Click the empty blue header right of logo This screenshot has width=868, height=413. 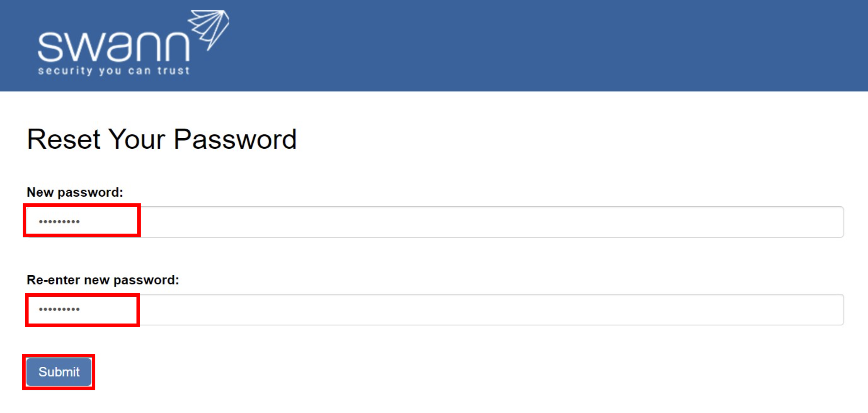[x=546, y=45]
